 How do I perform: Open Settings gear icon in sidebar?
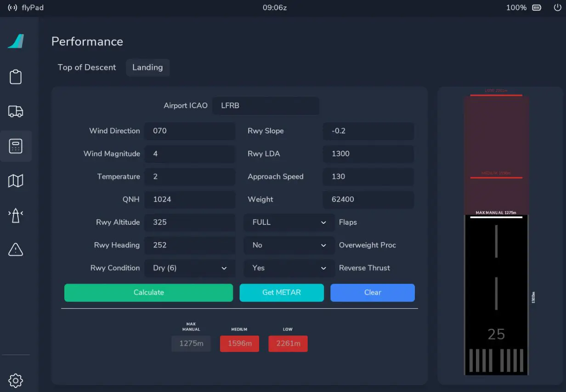tap(16, 380)
